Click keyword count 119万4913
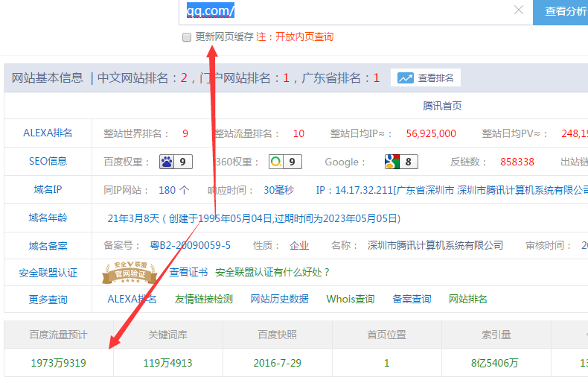The width and height of the screenshot is (588, 383). coord(167,363)
